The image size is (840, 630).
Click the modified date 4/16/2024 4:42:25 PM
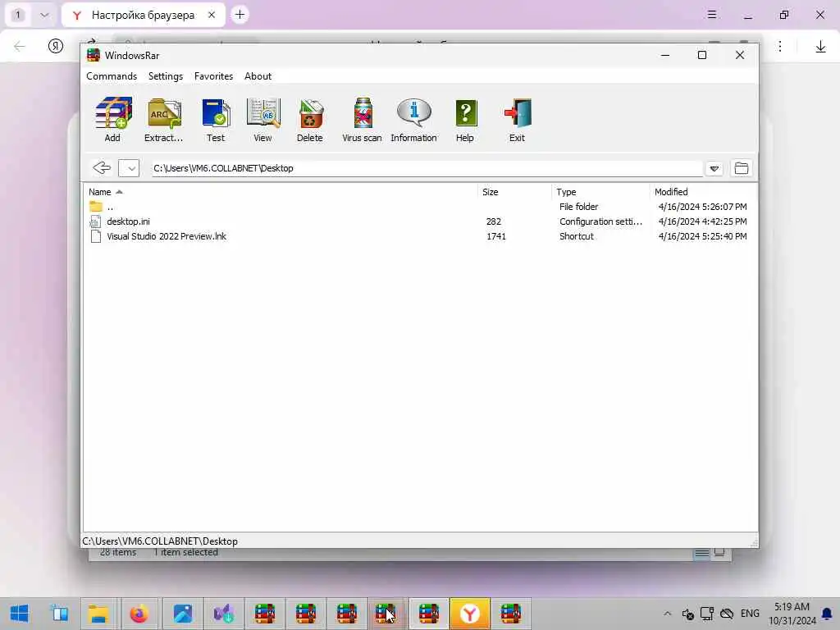(702, 221)
